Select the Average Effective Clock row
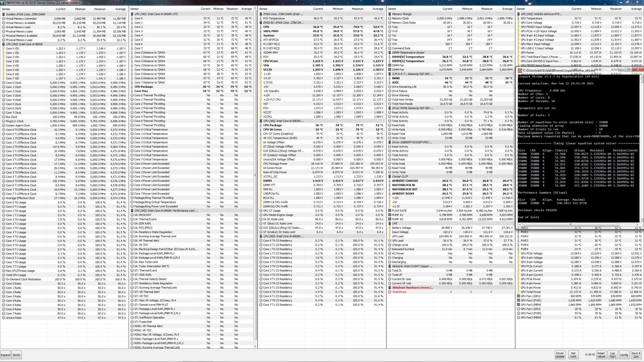 [64, 198]
